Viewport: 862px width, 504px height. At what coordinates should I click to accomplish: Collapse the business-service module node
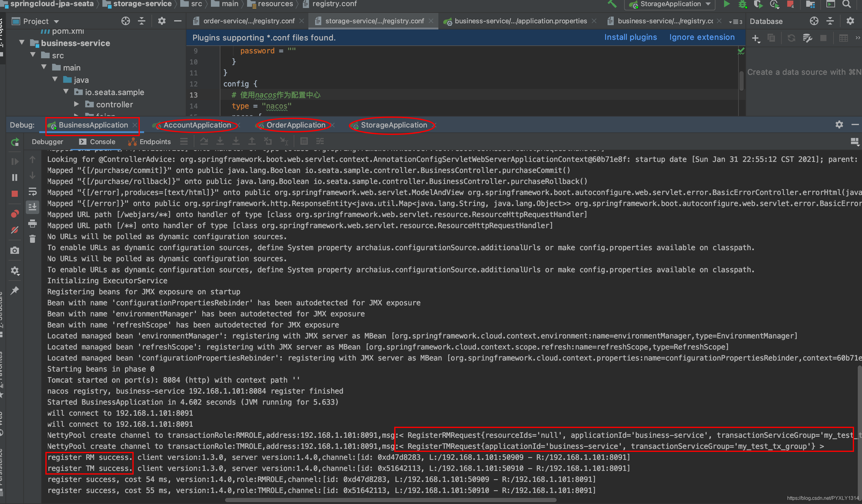tap(22, 43)
